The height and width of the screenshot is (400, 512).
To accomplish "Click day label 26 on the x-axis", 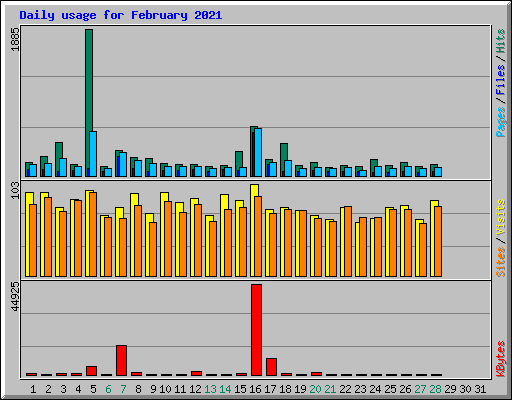I will [405, 389].
